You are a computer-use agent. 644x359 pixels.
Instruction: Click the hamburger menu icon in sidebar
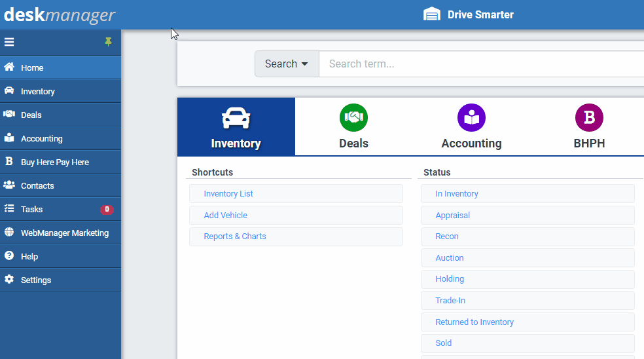tap(9, 42)
